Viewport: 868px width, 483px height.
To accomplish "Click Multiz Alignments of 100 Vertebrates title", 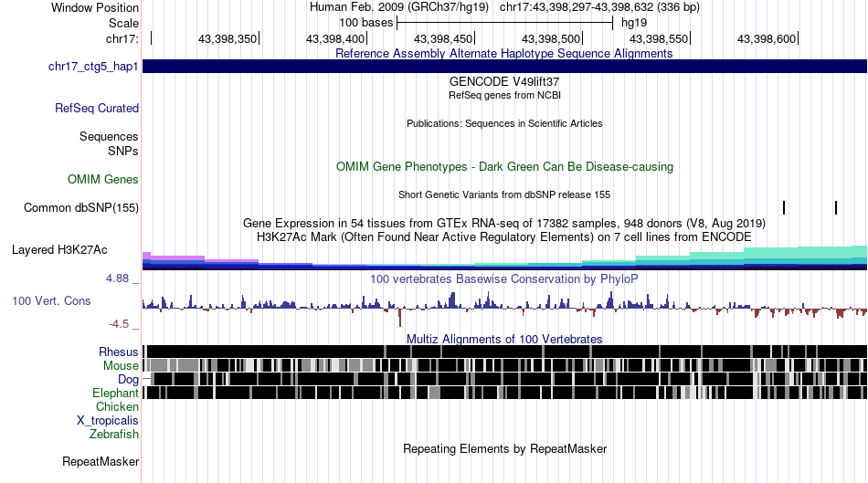I will (x=504, y=339).
